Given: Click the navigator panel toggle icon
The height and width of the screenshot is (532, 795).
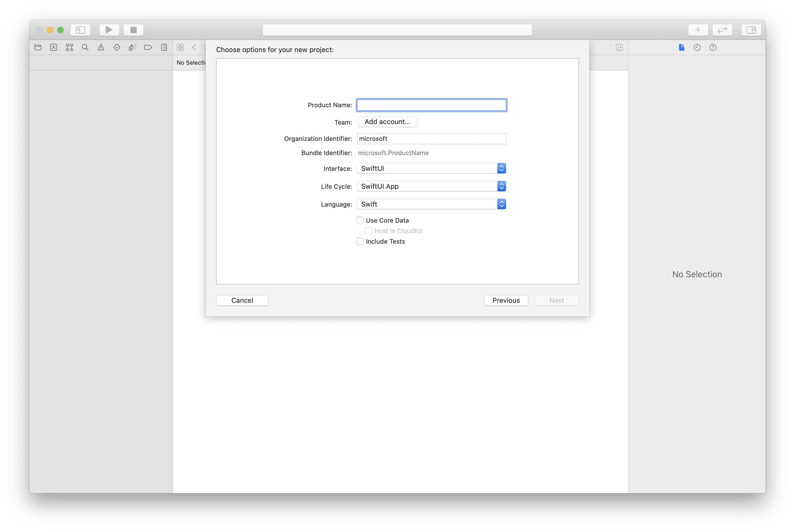Looking at the screenshot, I should [80, 29].
